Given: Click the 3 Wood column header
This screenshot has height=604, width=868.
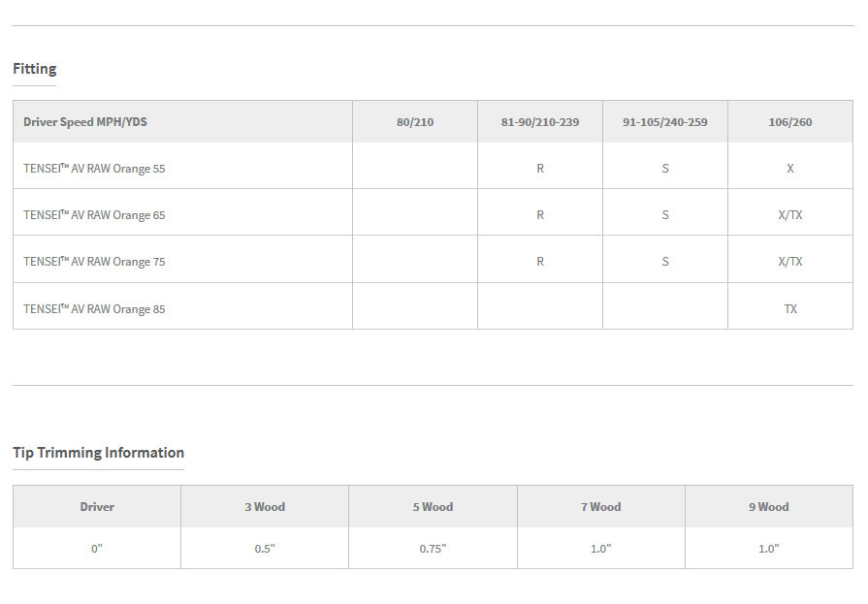Looking at the screenshot, I should point(265,507).
